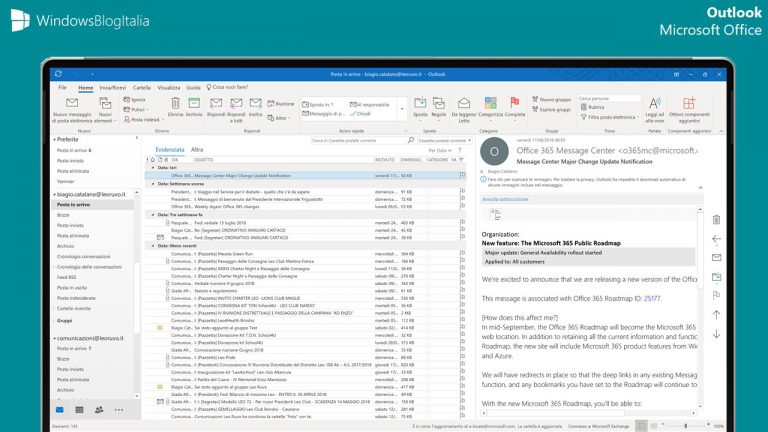
Task: Click the Al responsabile quick action
Action: coord(369,104)
